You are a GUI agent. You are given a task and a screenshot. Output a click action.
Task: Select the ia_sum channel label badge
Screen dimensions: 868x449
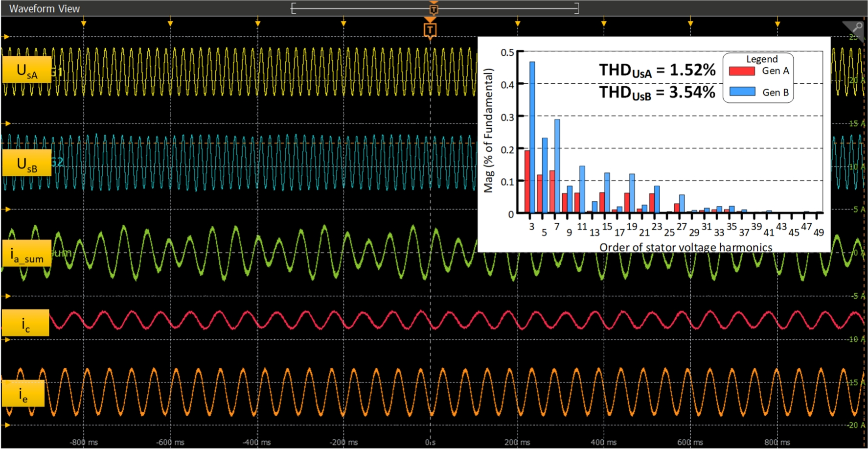click(27, 254)
